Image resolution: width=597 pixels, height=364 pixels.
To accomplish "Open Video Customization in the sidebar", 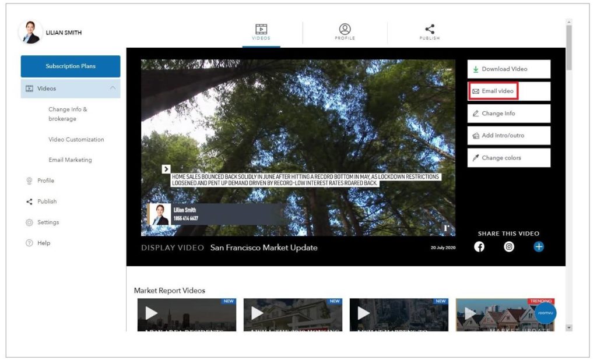I will click(76, 140).
